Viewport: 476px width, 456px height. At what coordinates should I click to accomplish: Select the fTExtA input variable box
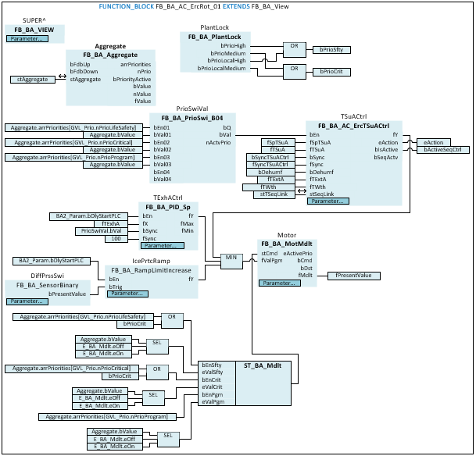[276, 180]
